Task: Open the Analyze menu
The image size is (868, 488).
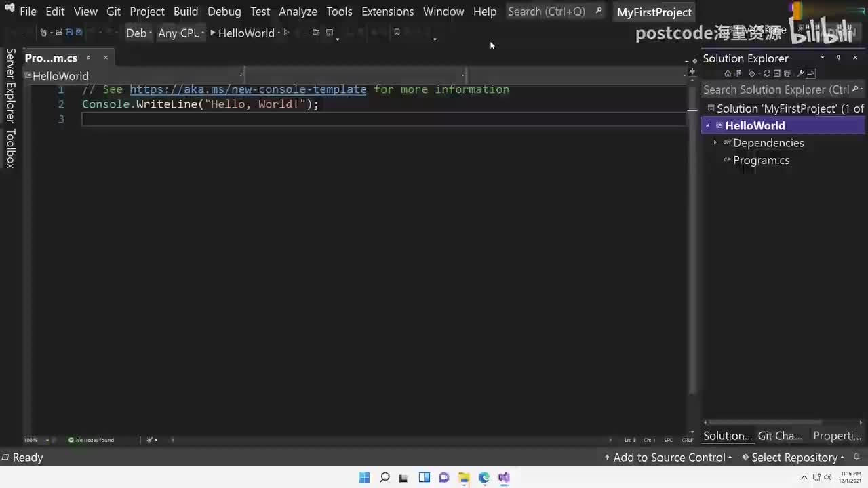Action: [x=298, y=12]
